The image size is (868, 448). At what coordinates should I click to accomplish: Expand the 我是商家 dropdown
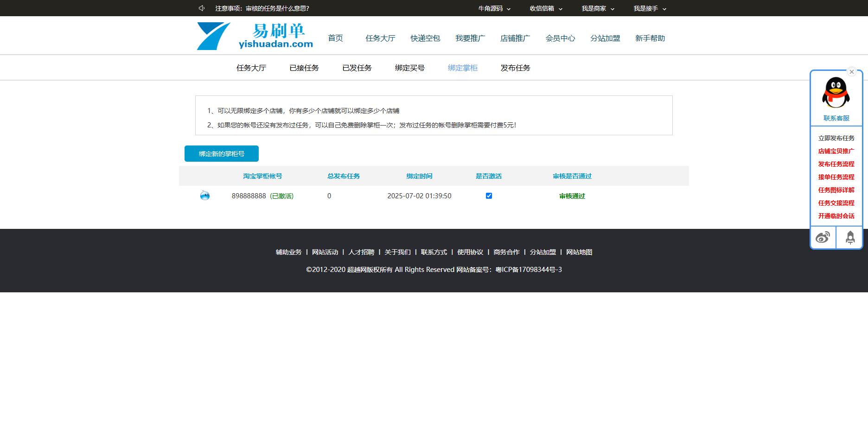(598, 8)
